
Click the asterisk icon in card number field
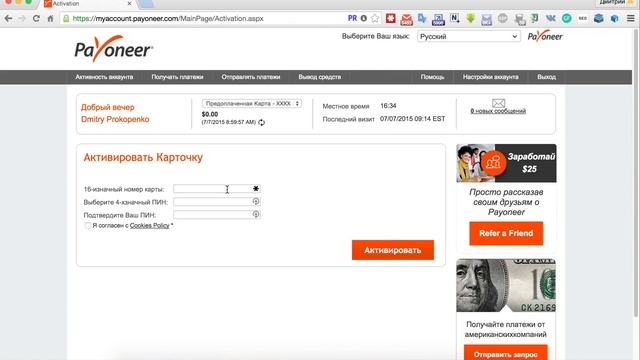tap(256, 189)
